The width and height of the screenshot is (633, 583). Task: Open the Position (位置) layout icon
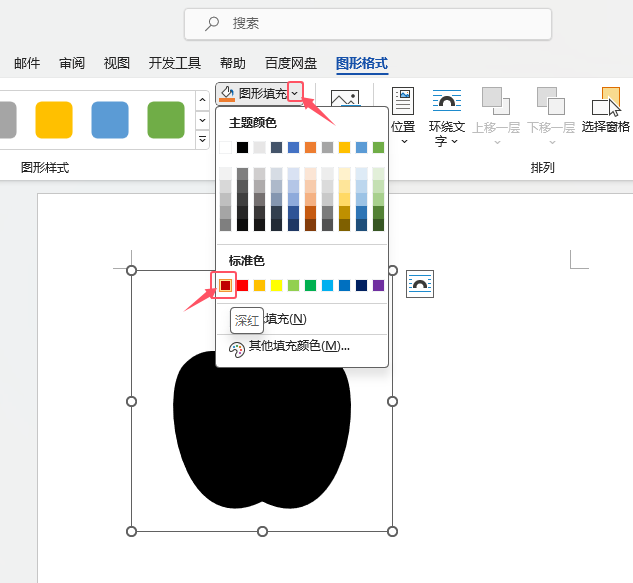pyautogui.click(x=403, y=101)
